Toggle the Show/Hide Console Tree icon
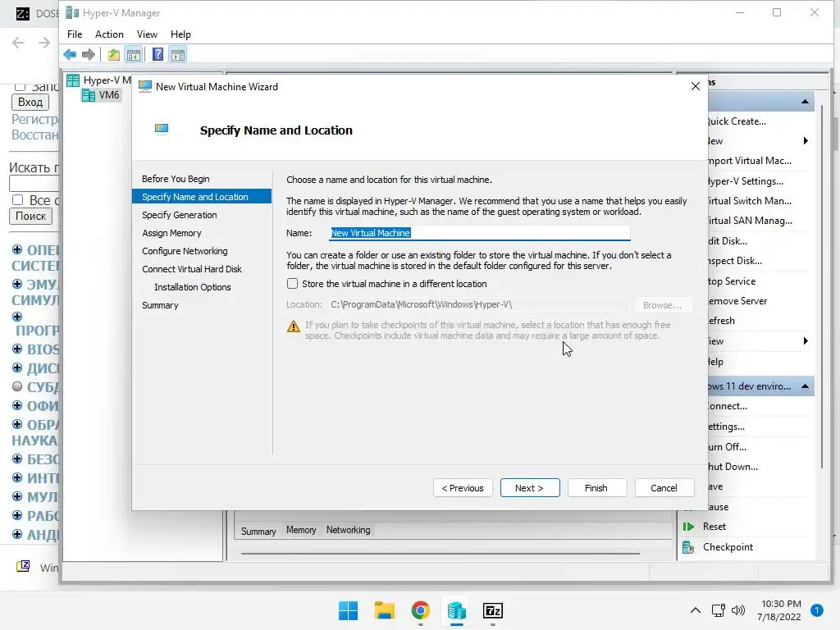The width and height of the screenshot is (840, 630). click(134, 54)
